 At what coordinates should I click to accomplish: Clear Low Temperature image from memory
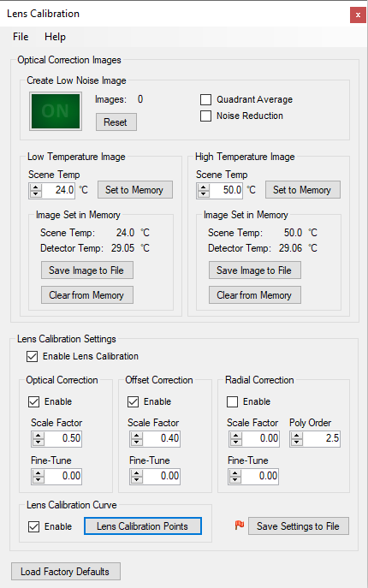(87, 295)
